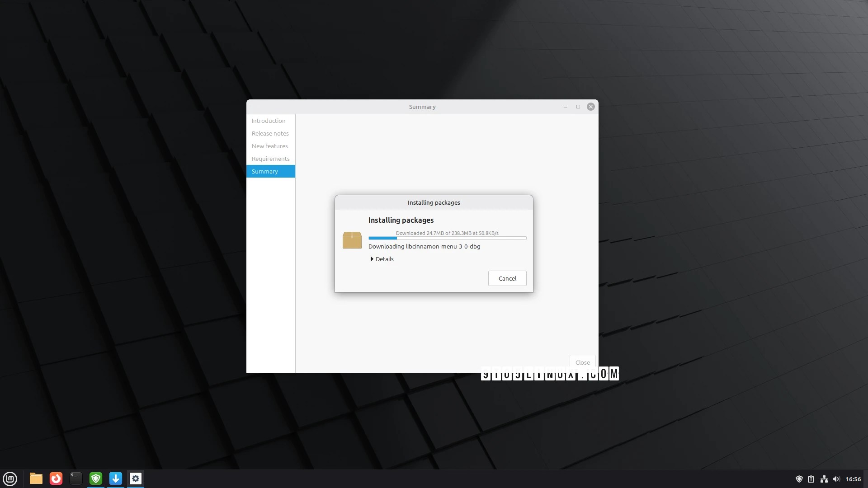Launch Firefox from the taskbar
Screen dimensions: 868x488
pos(56,479)
